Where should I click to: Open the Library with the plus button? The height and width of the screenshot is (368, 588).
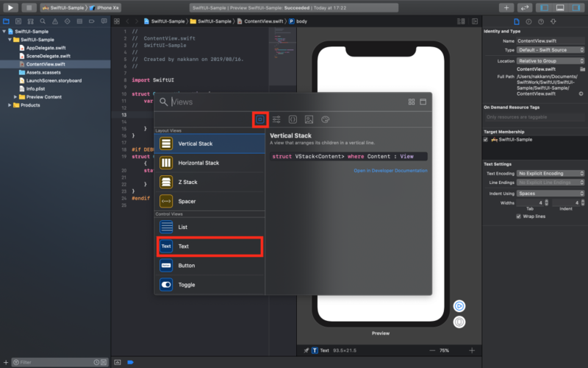click(x=506, y=7)
